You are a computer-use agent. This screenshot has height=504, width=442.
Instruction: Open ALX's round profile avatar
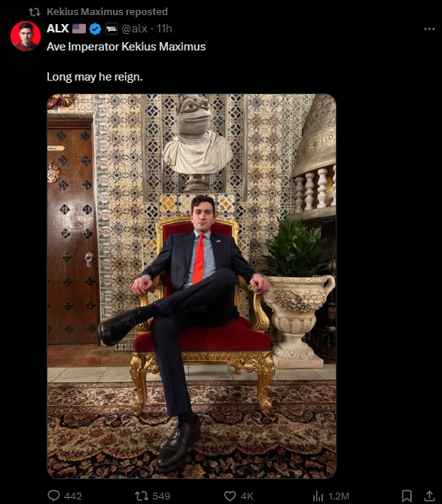coord(26,36)
